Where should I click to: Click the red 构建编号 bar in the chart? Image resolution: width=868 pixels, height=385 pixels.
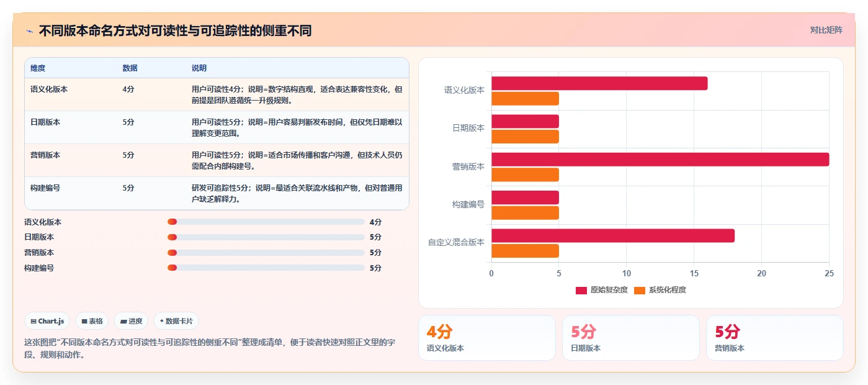[525, 197]
